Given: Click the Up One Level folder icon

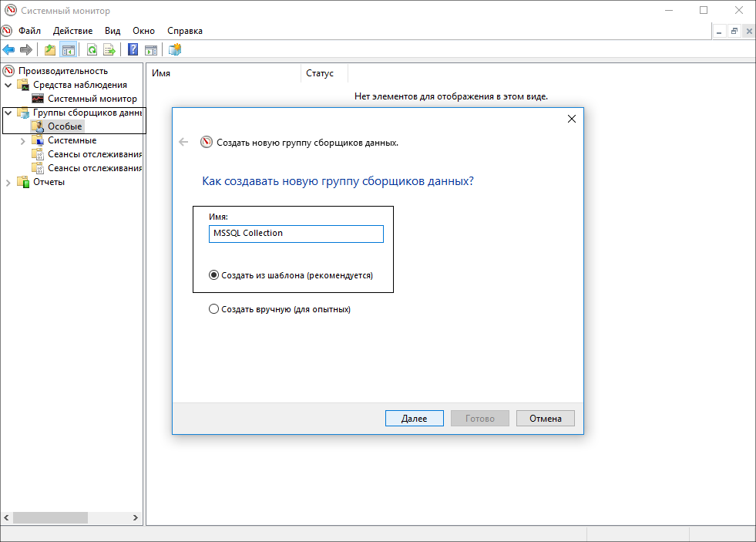Looking at the screenshot, I should click(50, 50).
